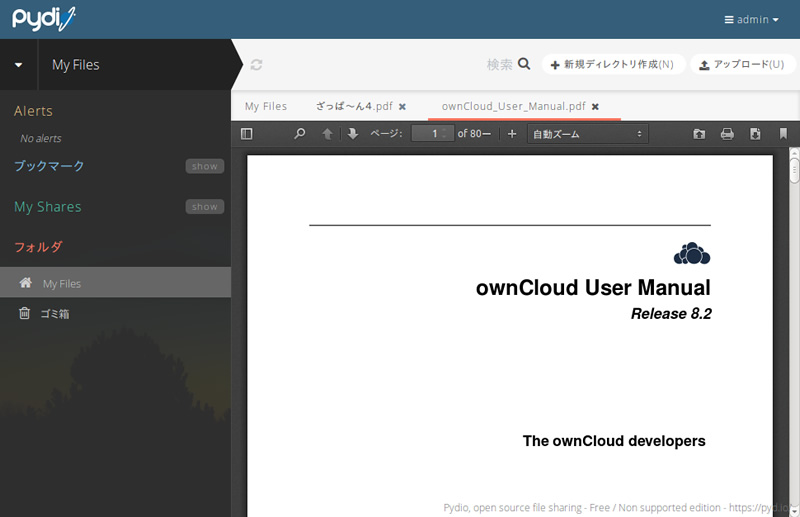Click the trash can icon

pos(24,313)
